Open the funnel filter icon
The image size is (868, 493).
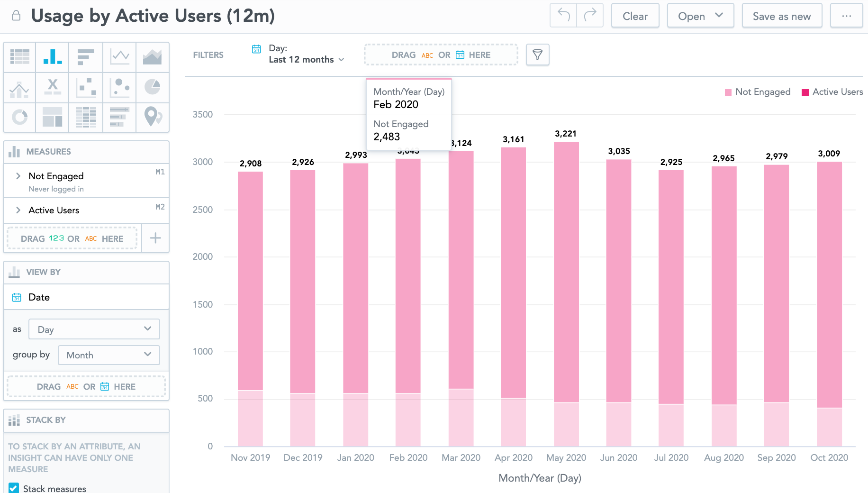point(537,55)
